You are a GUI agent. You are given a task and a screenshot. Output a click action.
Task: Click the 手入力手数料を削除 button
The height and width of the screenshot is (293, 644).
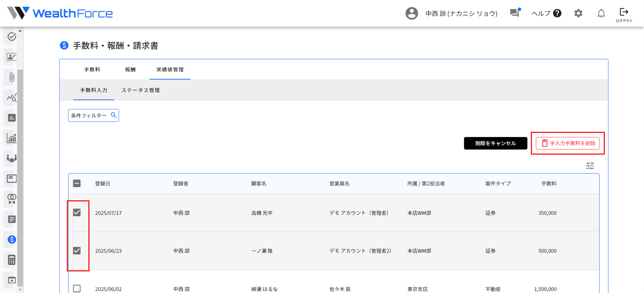[567, 143]
